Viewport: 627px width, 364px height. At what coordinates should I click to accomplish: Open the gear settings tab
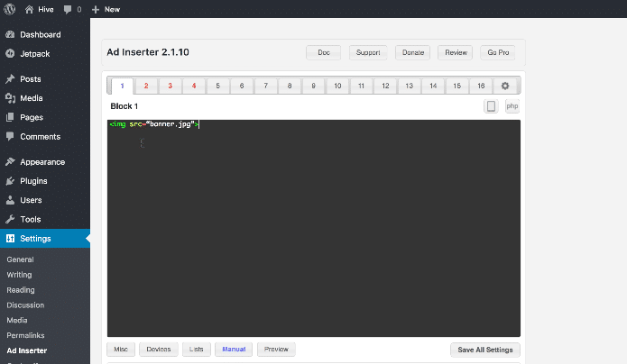[x=505, y=86]
